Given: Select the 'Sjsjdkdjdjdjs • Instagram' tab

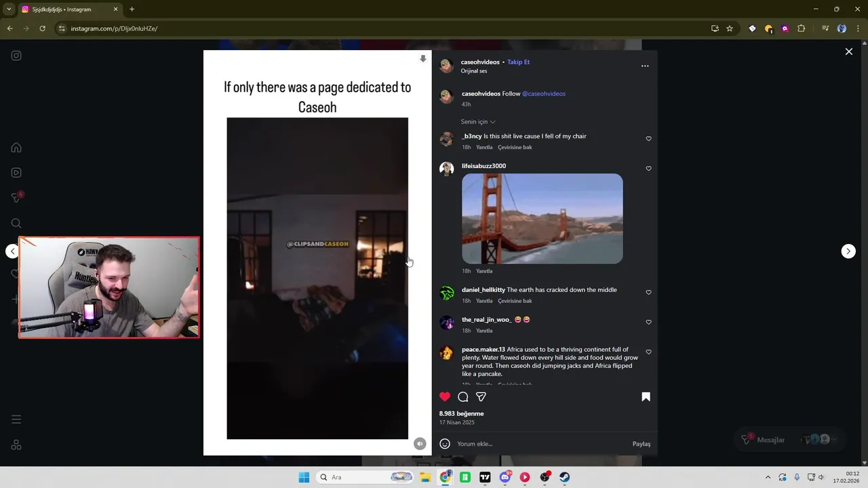Looking at the screenshot, I should pos(68,9).
